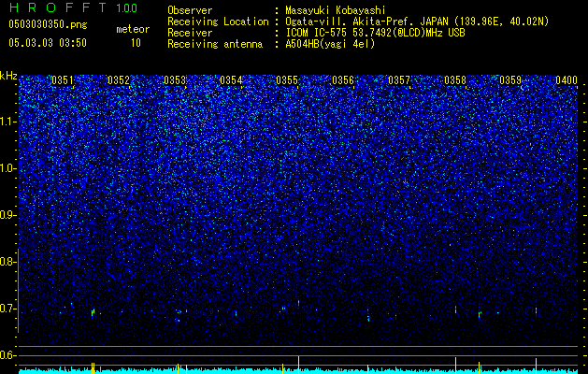Click the 0.8 kHz axis label

pos(7,262)
